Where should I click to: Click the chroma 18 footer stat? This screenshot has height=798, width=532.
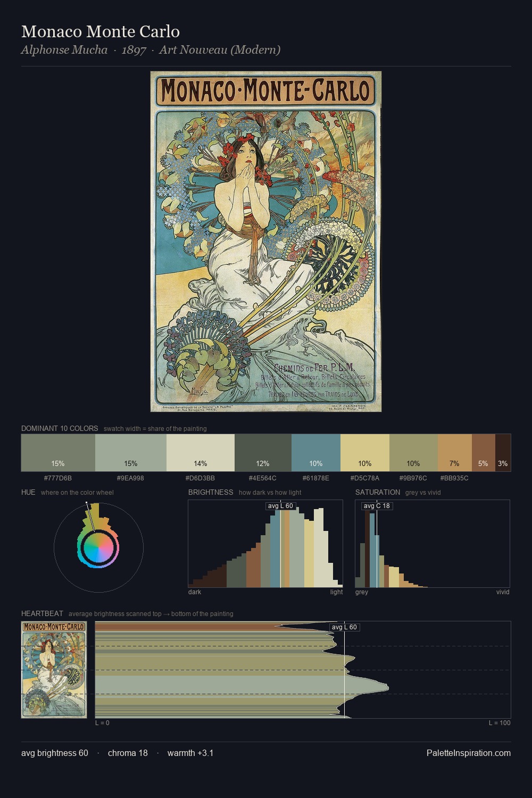[128, 753]
